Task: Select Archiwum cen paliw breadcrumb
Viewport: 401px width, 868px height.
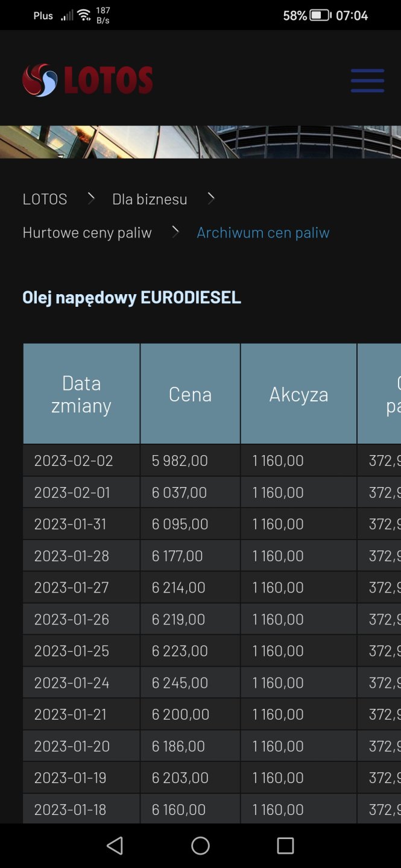Action: 263,233
